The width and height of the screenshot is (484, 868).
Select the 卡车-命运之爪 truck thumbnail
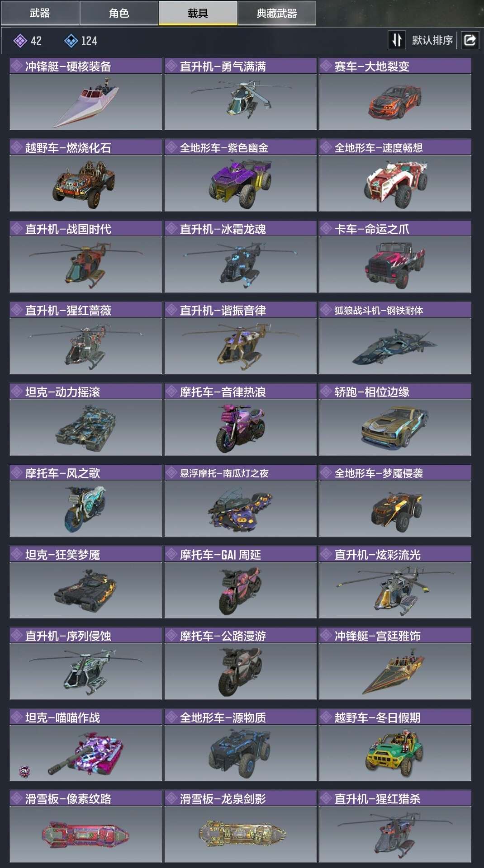395,264
